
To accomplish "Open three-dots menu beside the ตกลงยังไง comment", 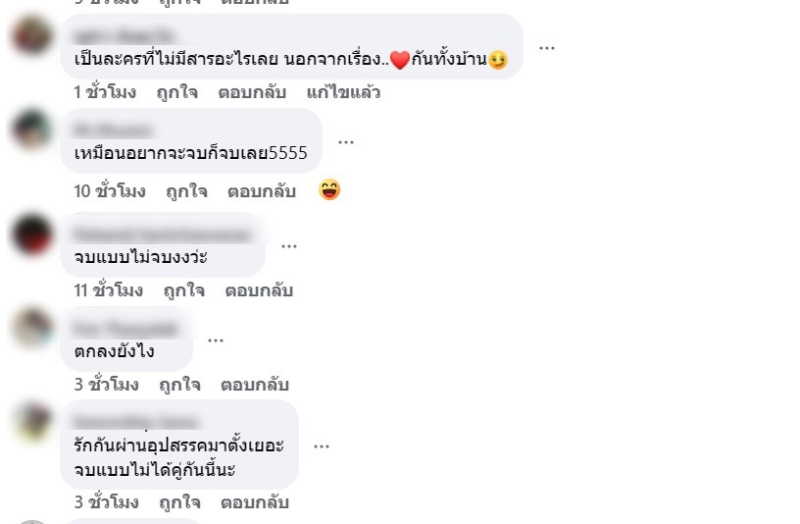I will point(216,340).
